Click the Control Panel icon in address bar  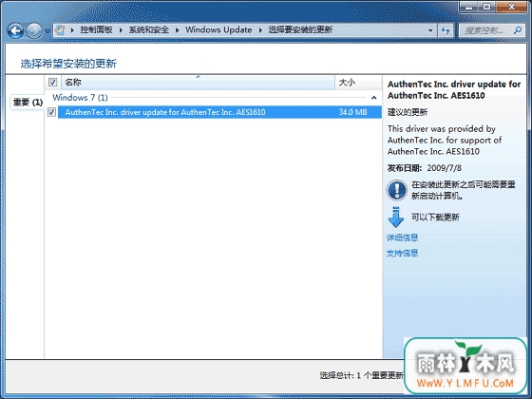click(61, 30)
